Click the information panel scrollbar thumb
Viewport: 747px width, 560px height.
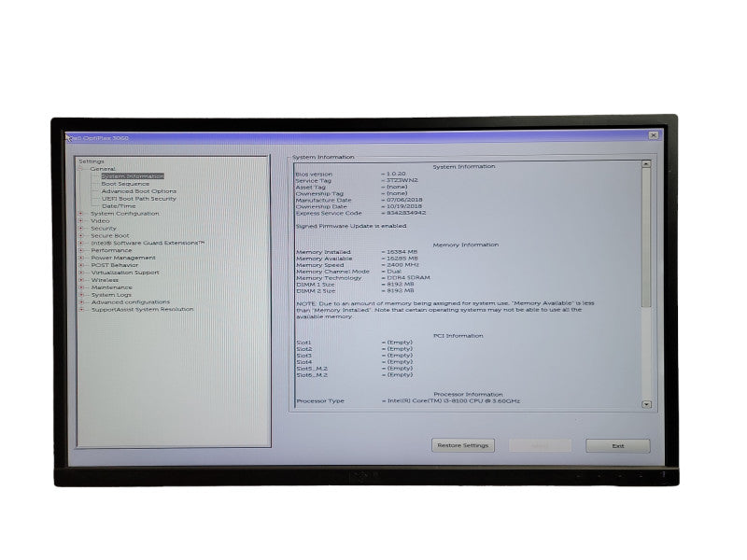(x=646, y=237)
